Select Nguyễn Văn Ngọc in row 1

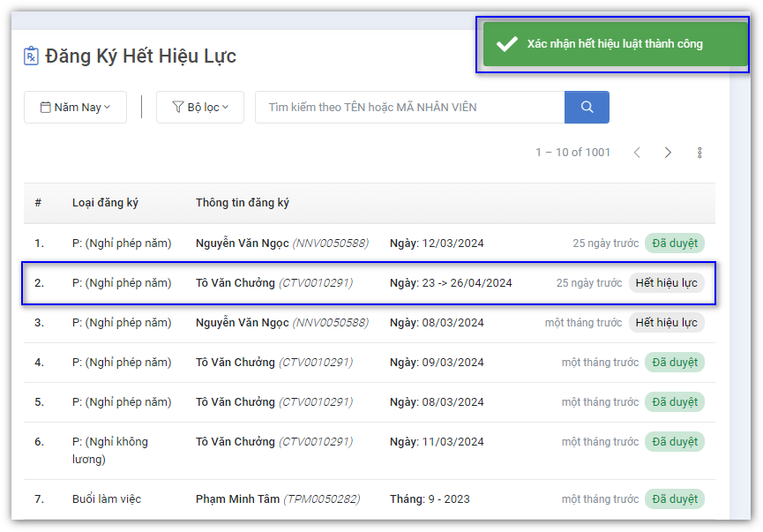[x=242, y=244]
